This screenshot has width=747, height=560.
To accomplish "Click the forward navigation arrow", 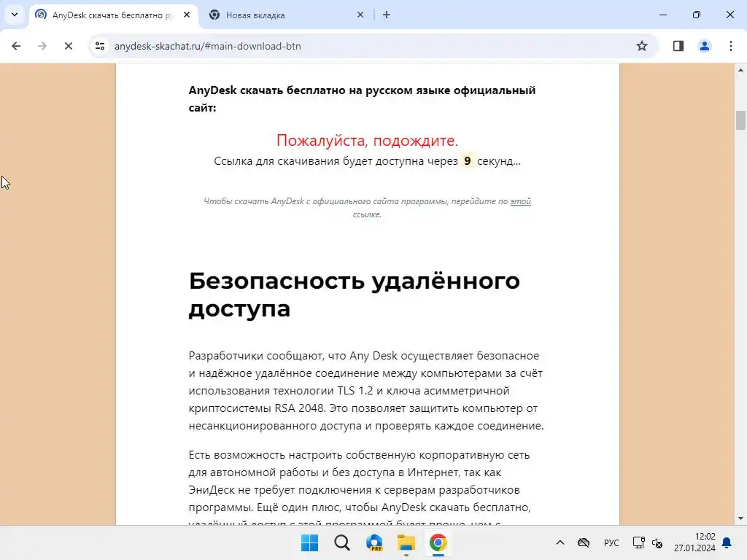I will tap(42, 46).
